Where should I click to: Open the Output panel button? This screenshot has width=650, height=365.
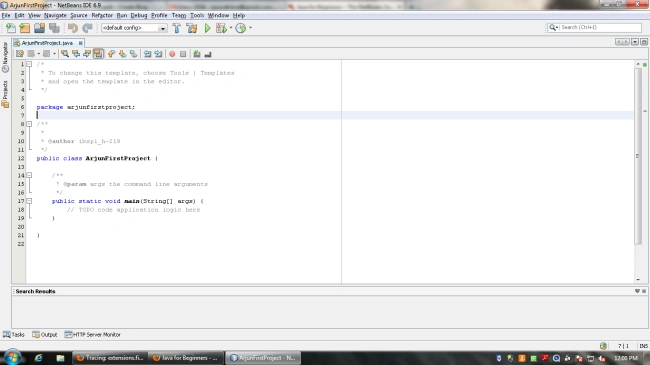45,334
